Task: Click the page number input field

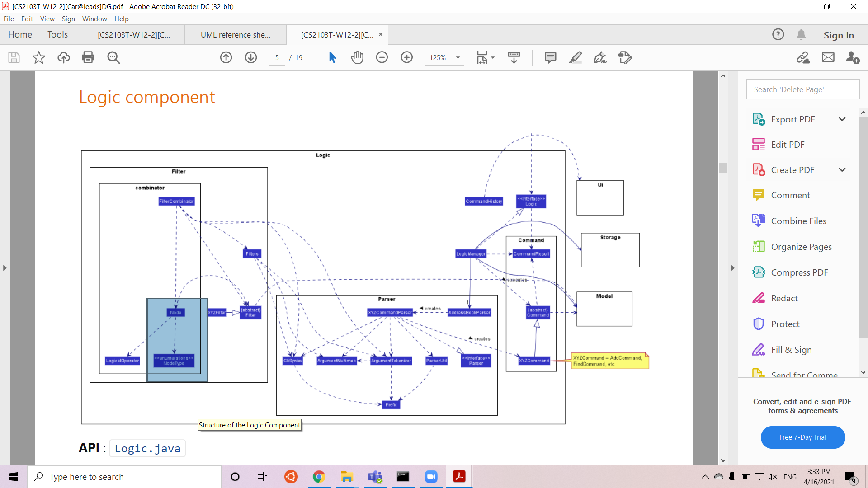Action: pyautogui.click(x=277, y=58)
